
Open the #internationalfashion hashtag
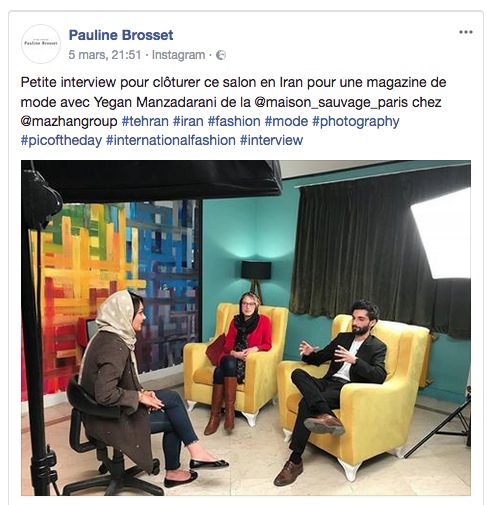pyautogui.click(x=171, y=140)
